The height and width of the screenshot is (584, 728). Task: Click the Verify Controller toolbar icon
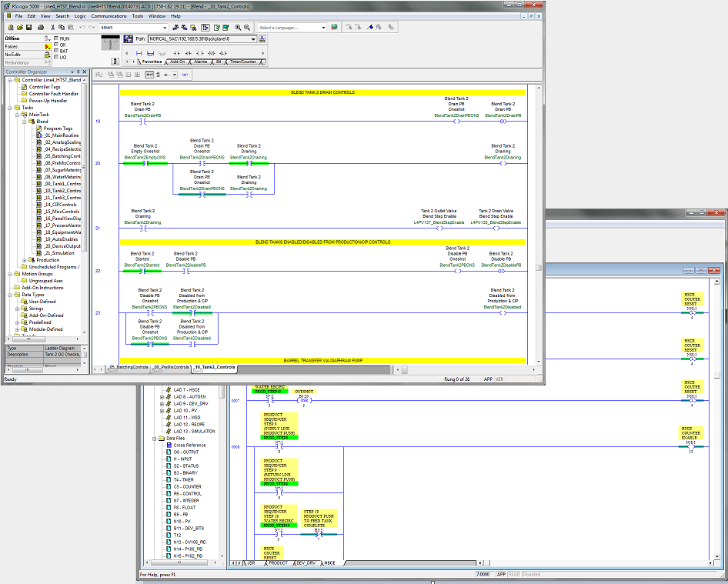(226, 28)
